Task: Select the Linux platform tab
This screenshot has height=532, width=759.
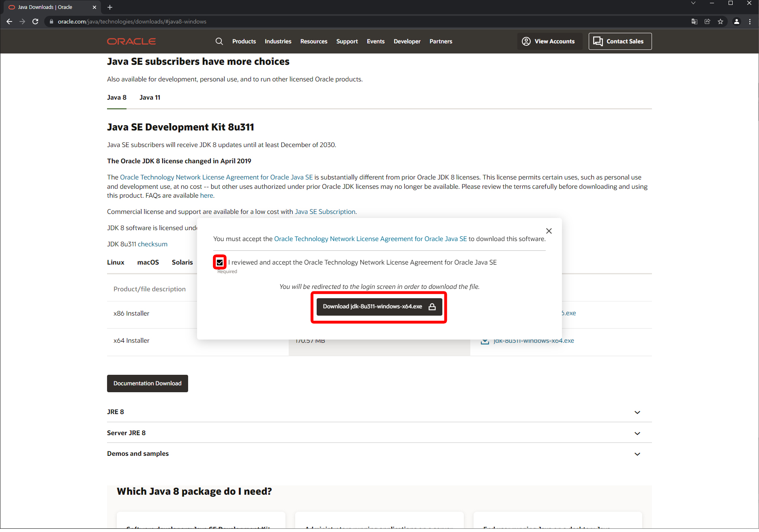Action: coord(116,263)
